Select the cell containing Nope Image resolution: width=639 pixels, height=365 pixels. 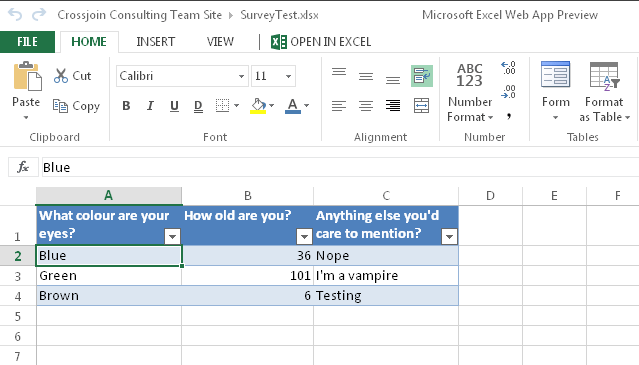(x=386, y=255)
